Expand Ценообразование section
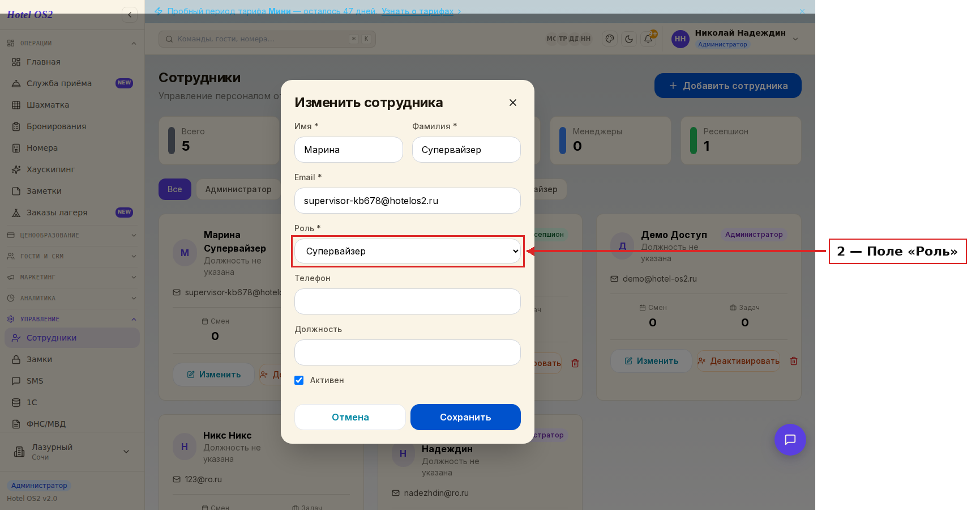980x510 pixels. point(72,235)
